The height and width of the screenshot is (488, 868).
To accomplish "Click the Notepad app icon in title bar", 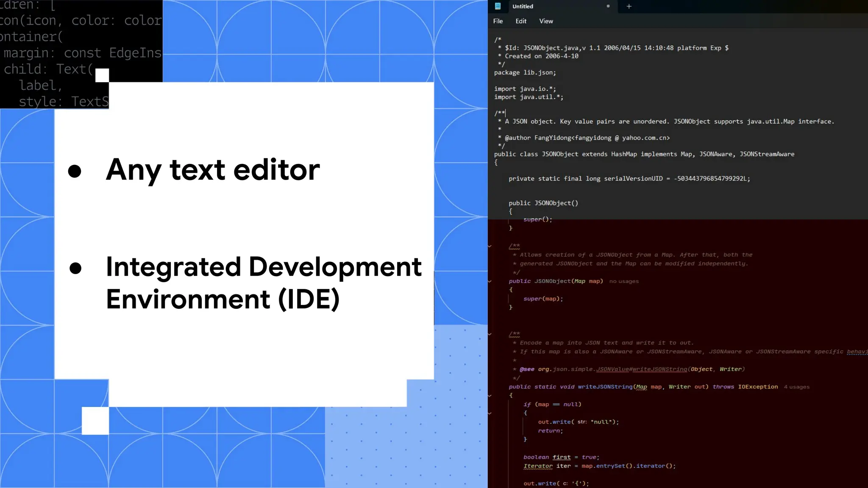I will click(498, 6).
